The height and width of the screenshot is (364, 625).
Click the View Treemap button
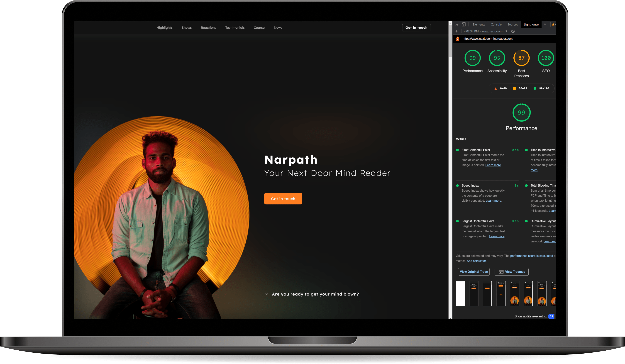click(x=511, y=272)
